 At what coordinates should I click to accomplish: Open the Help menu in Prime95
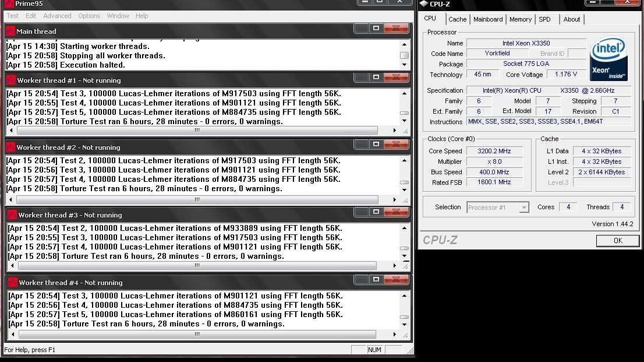[x=141, y=16]
